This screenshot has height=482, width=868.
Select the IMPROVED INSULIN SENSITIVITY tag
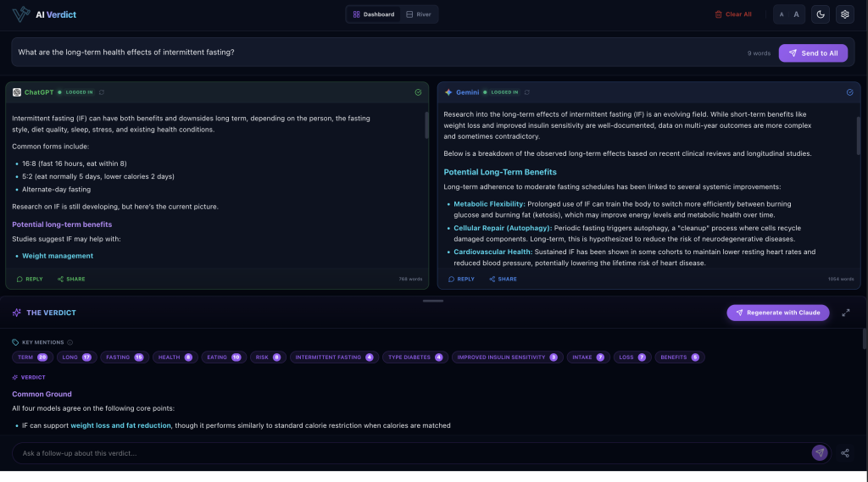507,357
